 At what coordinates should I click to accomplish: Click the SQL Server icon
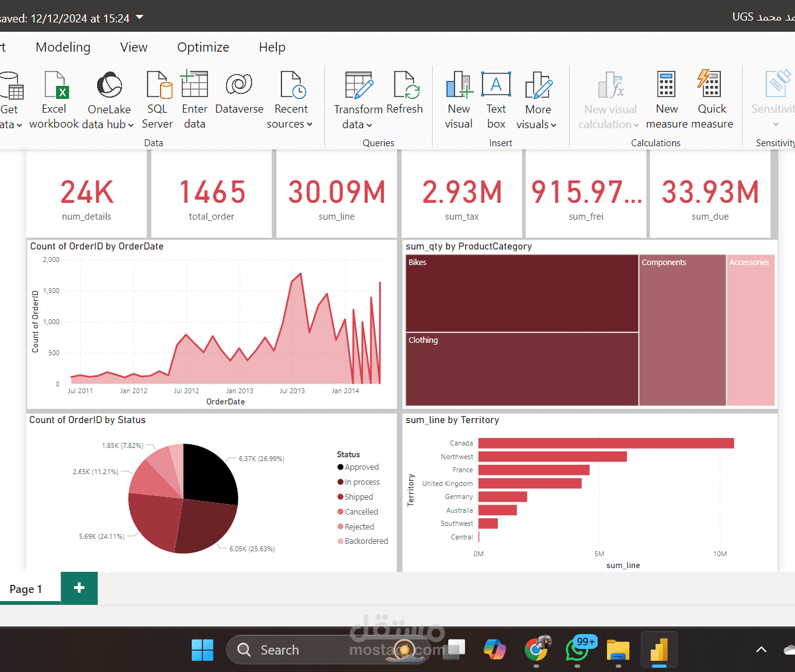pyautogui.click(x=158, y=85)
